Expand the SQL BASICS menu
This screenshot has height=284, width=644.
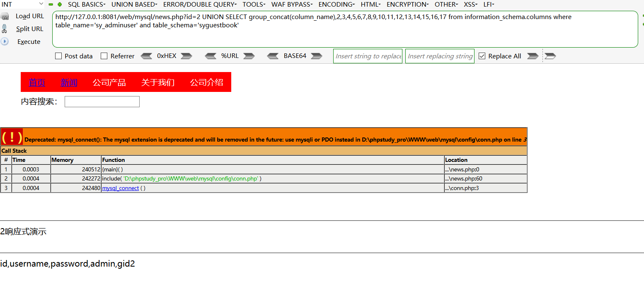[x=87, y=5]
